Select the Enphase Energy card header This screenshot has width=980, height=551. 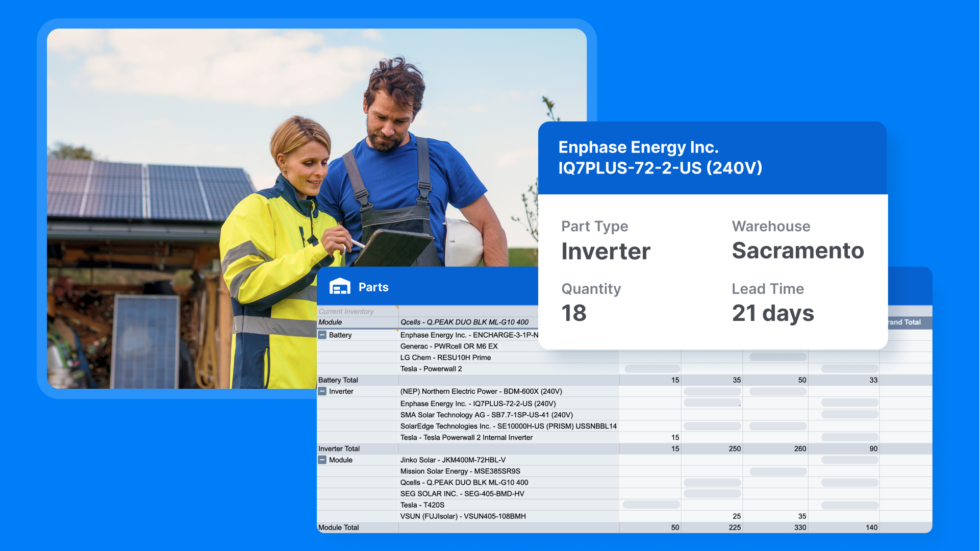[x=660, y=157]
